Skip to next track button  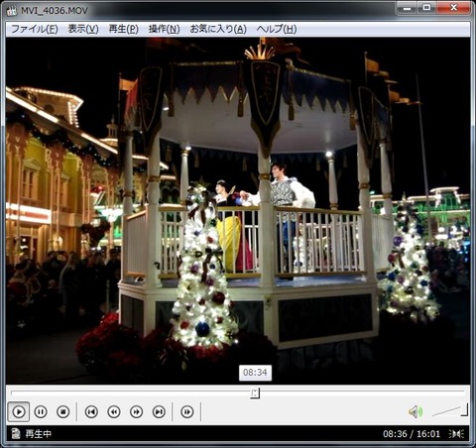pos(159,412)
